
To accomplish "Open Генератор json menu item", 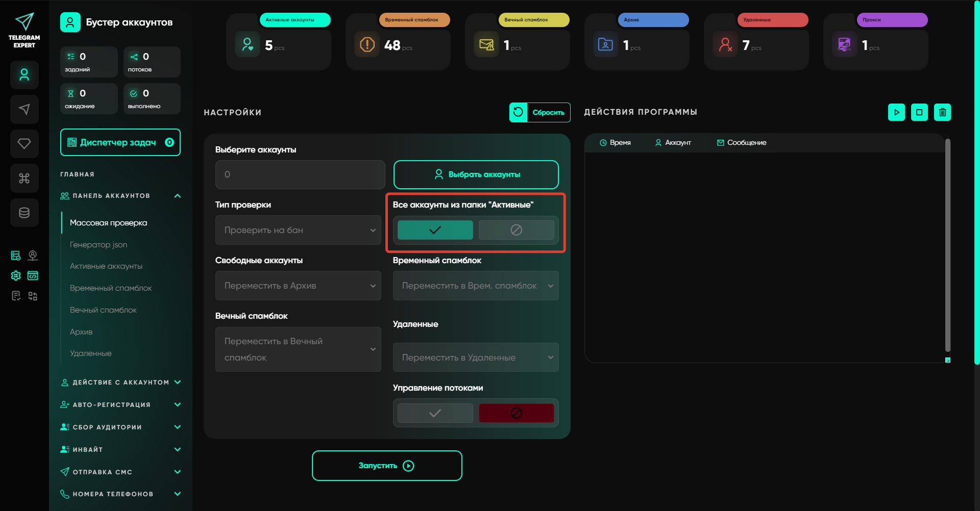I will point(99,245).
